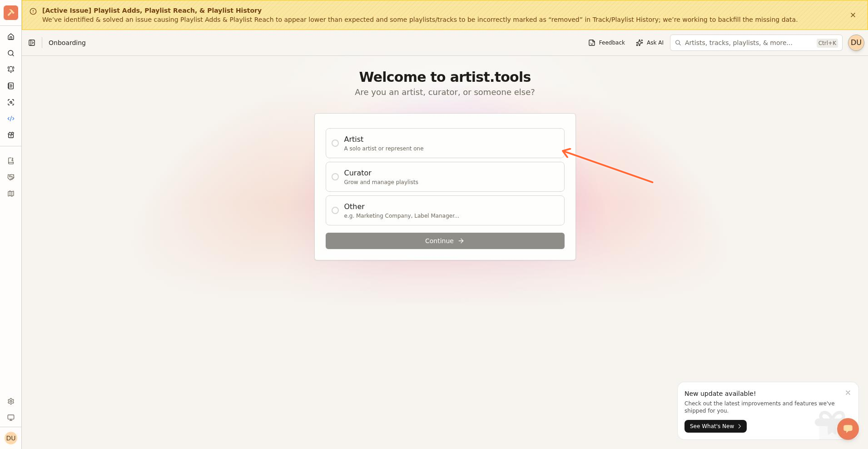This screenshot has width=868, height=449.
Task: Open Ask AI assistant
Action: [650, 43]
